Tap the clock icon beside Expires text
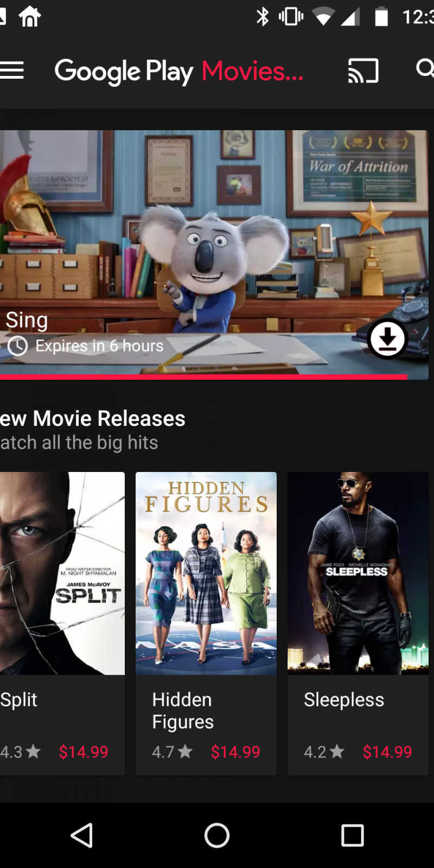This screenshot has height=868, width=434. coord(17,346)
